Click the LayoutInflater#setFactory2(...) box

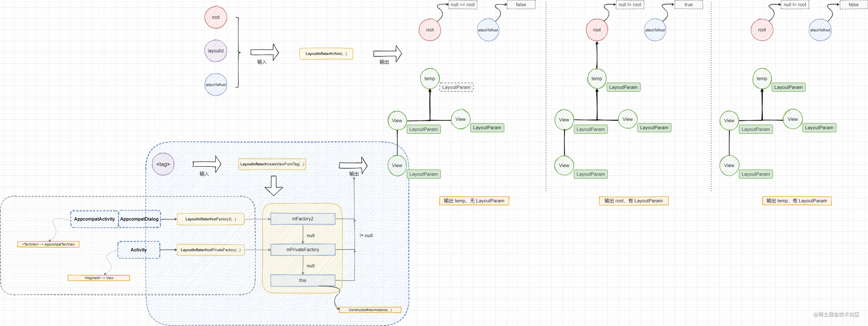pyautogui.click(x=211, y=219)
